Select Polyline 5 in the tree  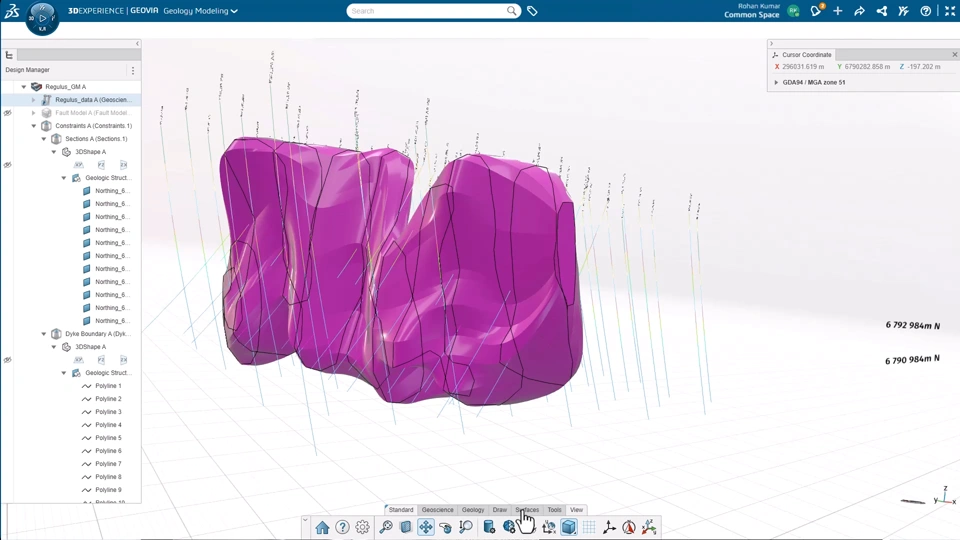click(108, 438)
